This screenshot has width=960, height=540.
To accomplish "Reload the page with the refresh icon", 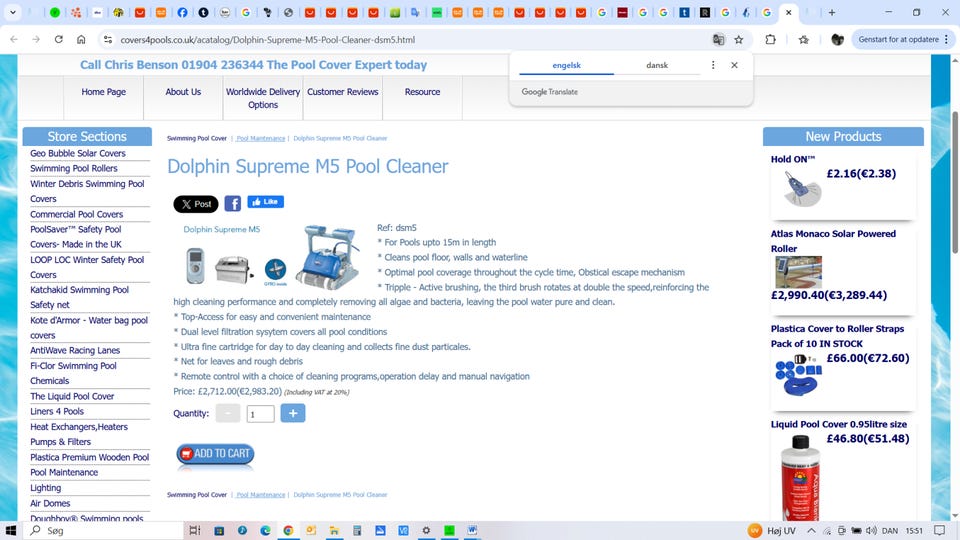I will [59, 39].
